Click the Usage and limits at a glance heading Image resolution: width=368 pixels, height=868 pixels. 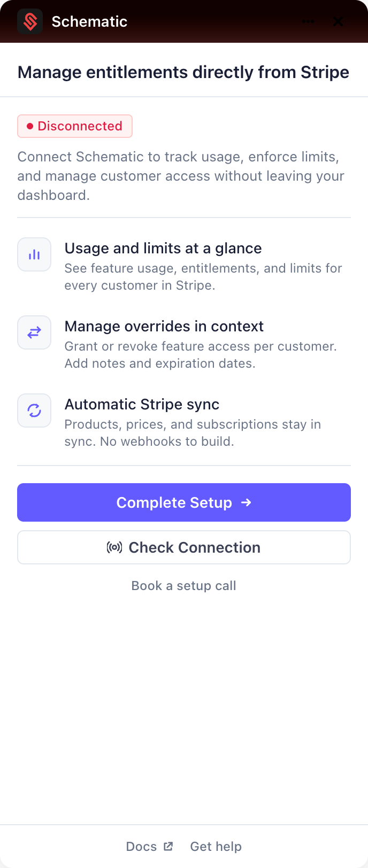[x=163, y=248]
